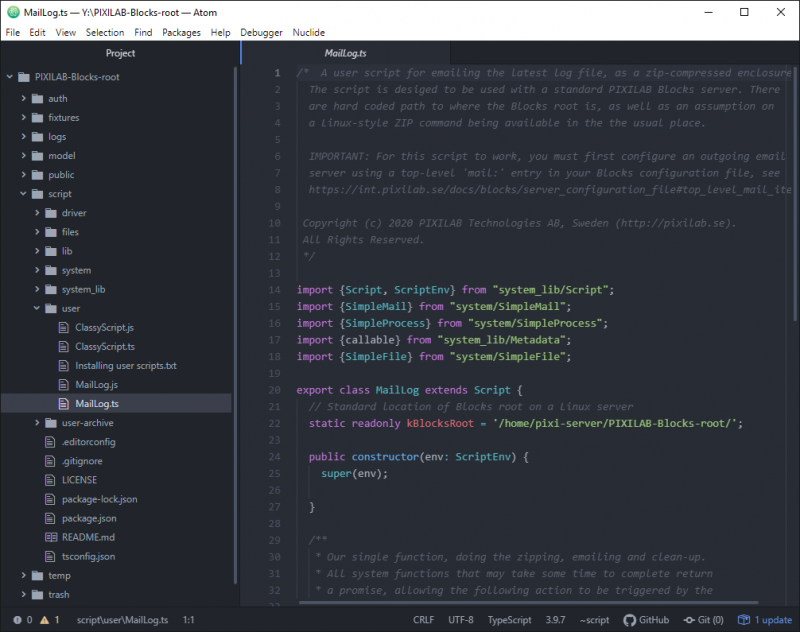Click line number 20 in gutter
This screenshot has height=632, width=800.
(x=274, y=390)
